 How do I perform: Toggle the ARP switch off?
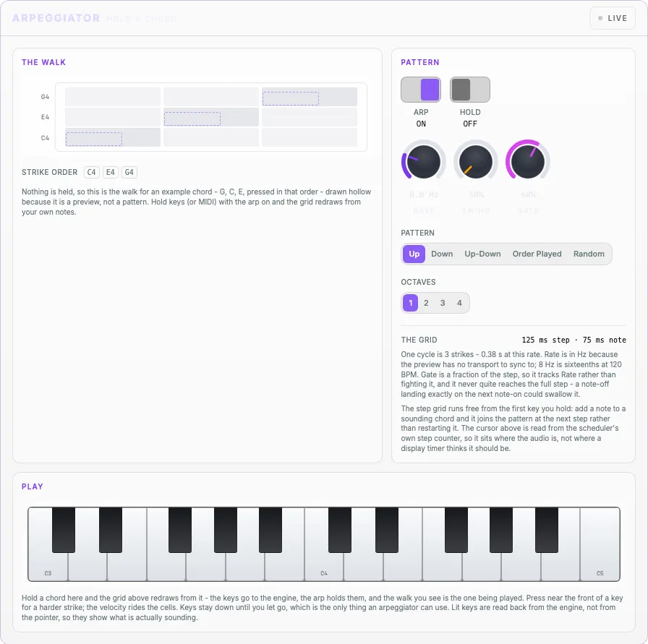tap(421, 90)
